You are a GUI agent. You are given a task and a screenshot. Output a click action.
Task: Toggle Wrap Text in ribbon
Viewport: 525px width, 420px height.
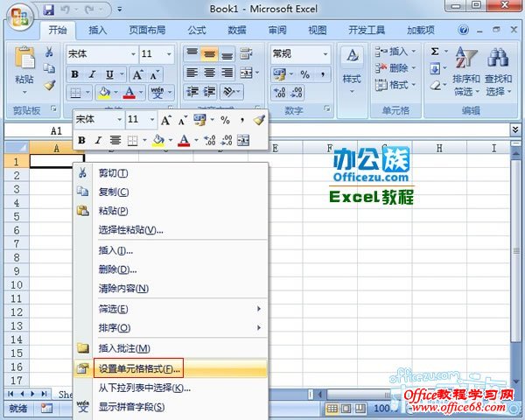click(246, 52)
